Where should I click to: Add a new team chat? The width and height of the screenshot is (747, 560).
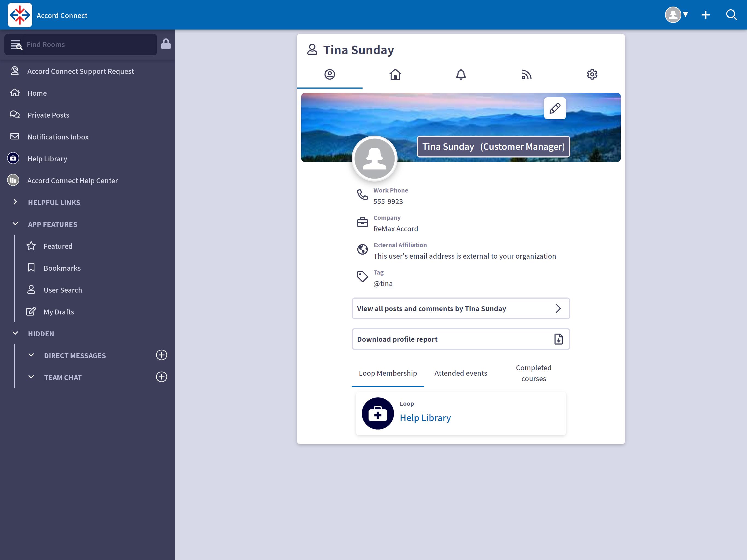(161, 377)
